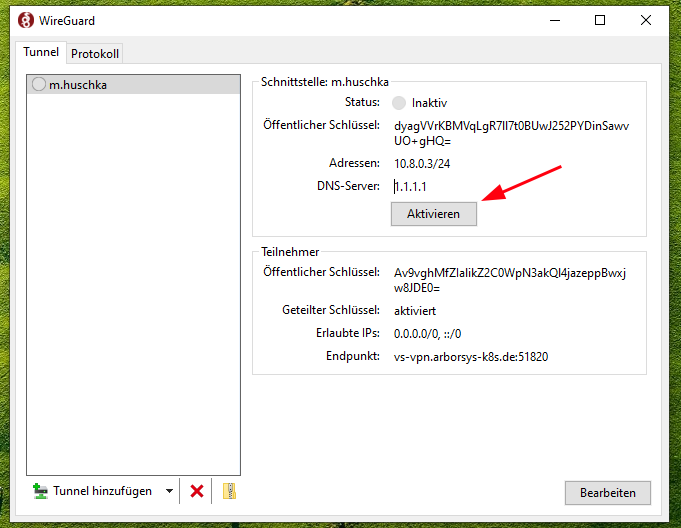
Task: Expand the Tunnel hinzufügen dropdown arrow
Action: 170,491
